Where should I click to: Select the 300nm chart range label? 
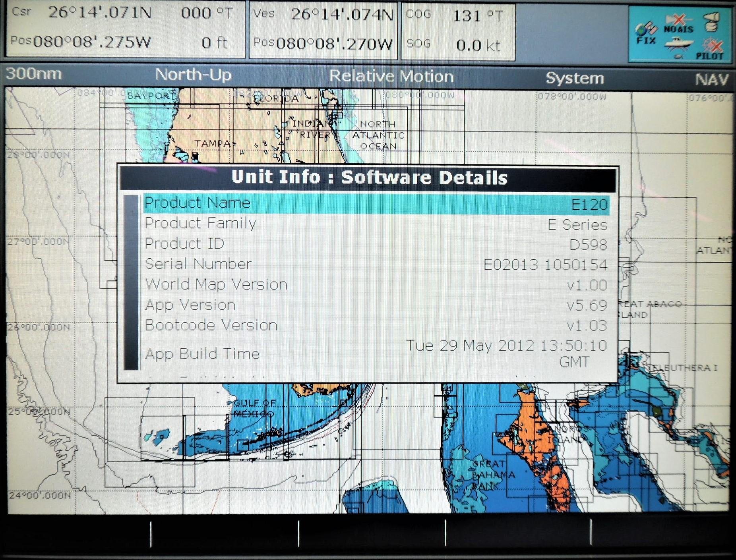[34, 74]
